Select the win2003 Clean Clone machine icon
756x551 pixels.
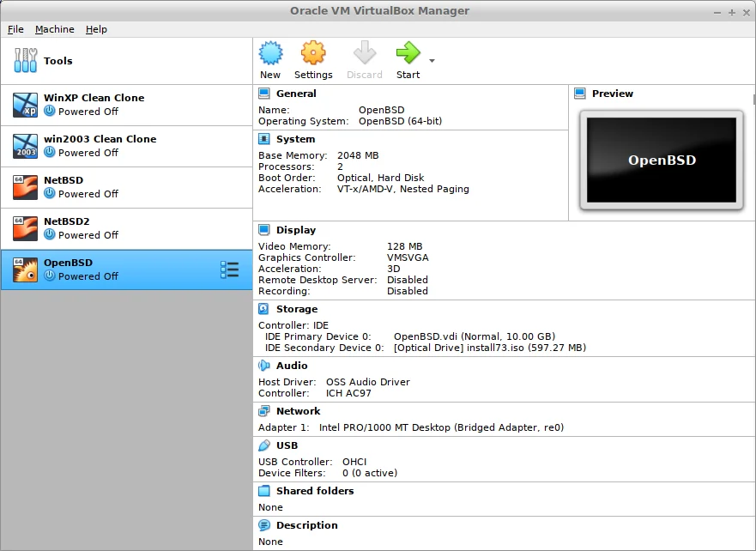coord(26,146)
